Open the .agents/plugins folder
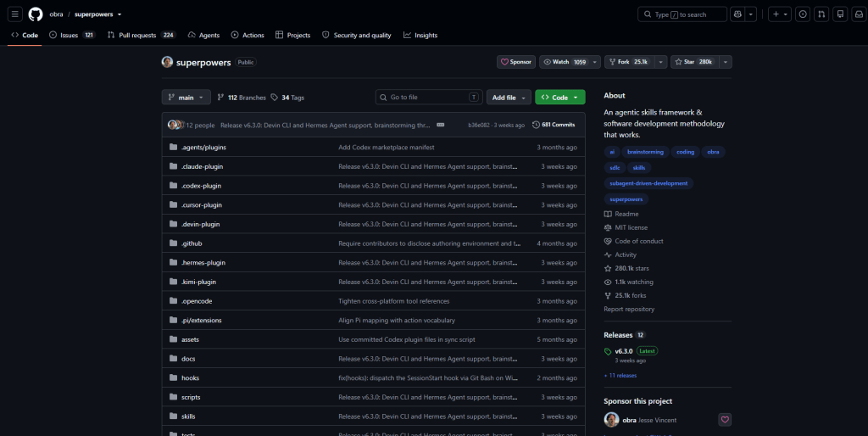The image size is (868, 436). pyautogui.click(x=203, y=148)
